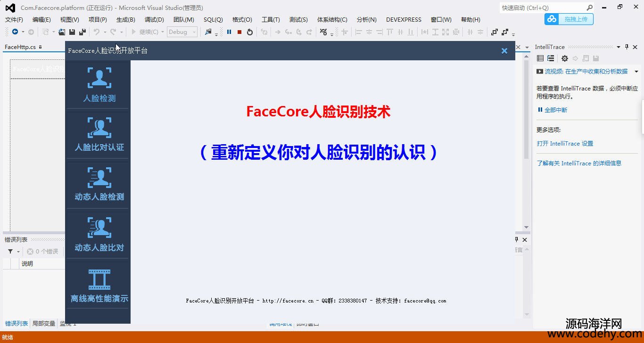The image size is (644, 343).
Task: Close the IntelliTrace panel
Action: click(636, 47)
